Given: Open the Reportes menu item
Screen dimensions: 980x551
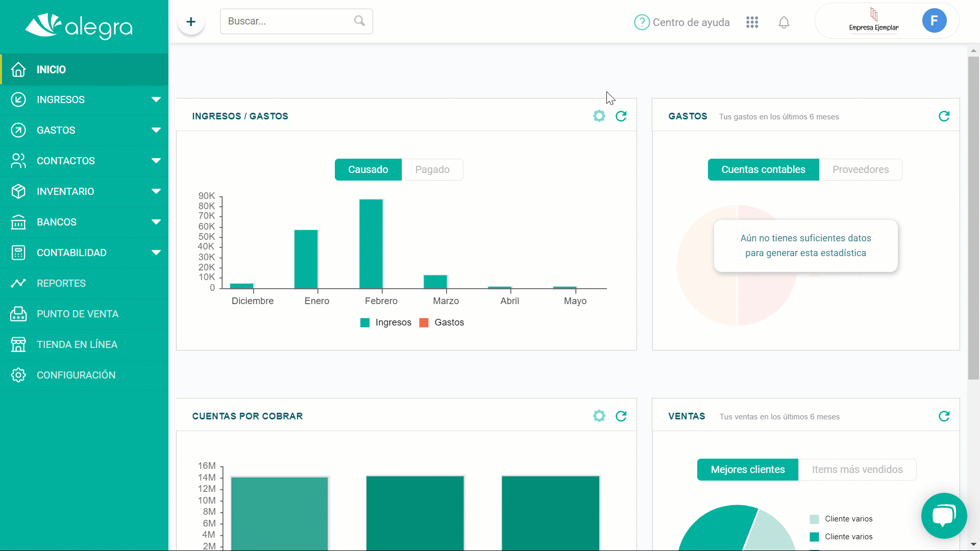Looking at the screenshot, I should click(84, 283).
